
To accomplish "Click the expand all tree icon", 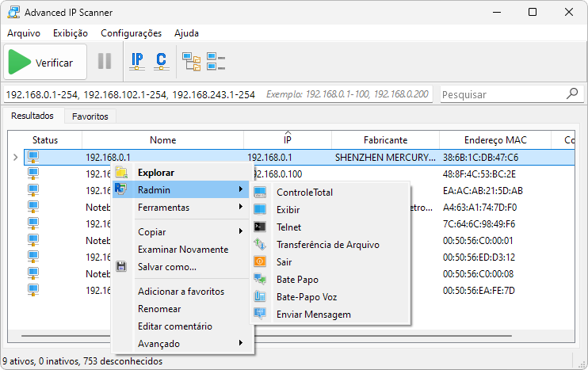I will pyautogui.click(x=191, y=61).
